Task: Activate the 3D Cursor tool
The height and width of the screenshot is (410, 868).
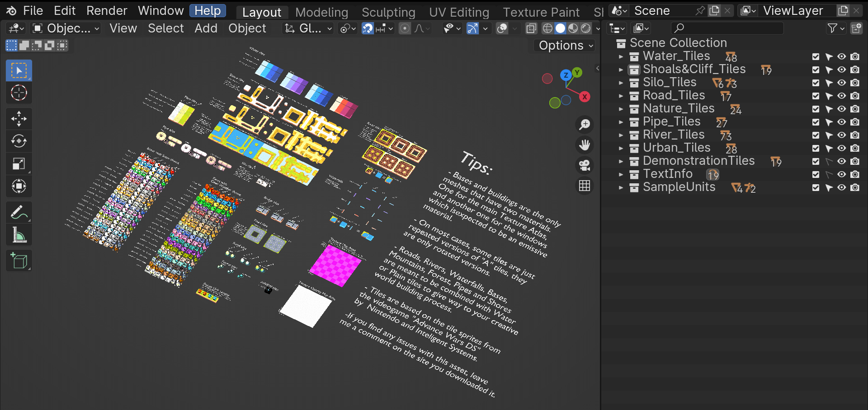Action: pyautogui.click(x=19, y=93)
